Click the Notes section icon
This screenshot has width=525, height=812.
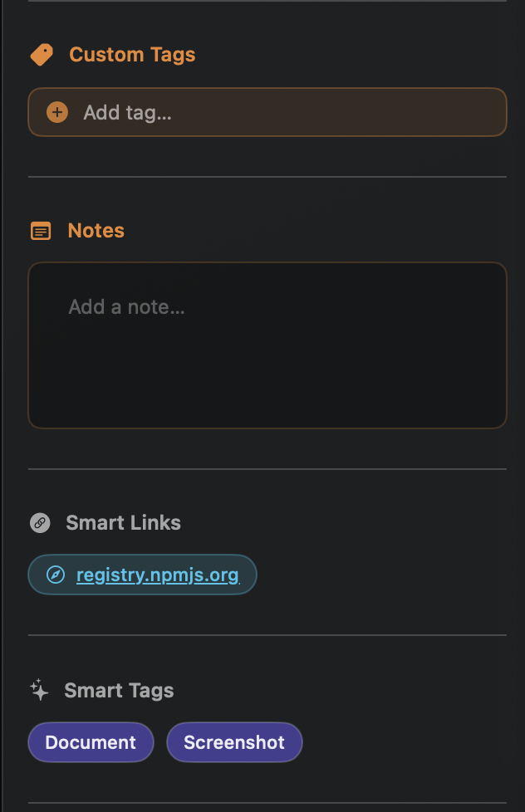pyautogui.click(x=41, y=231)
